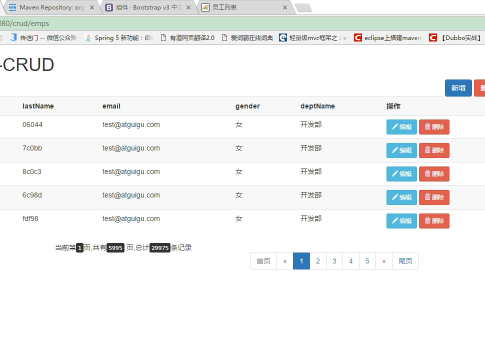Select pagination page 2

click(318, 261)
